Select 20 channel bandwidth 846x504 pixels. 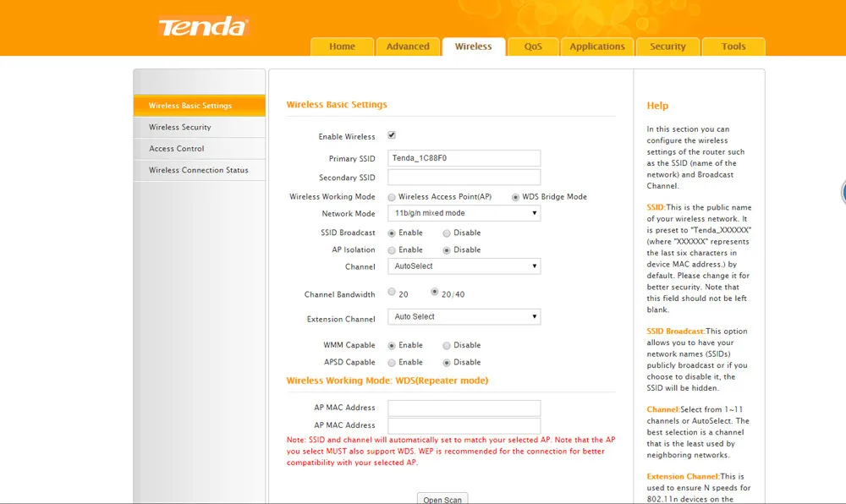pos(392,292)
